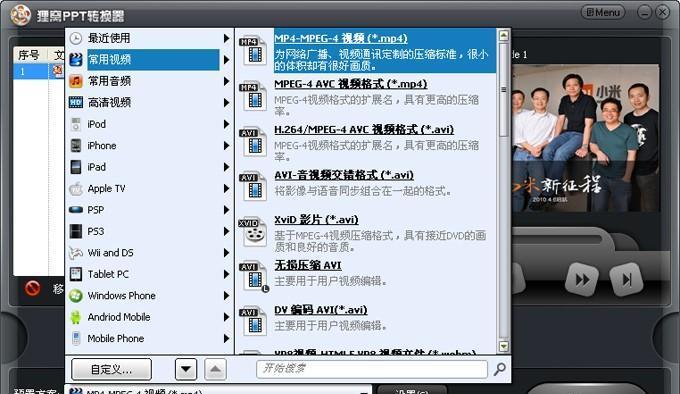
Task: Click the 开始搜索 search field
Action: [x=372, y=369]
